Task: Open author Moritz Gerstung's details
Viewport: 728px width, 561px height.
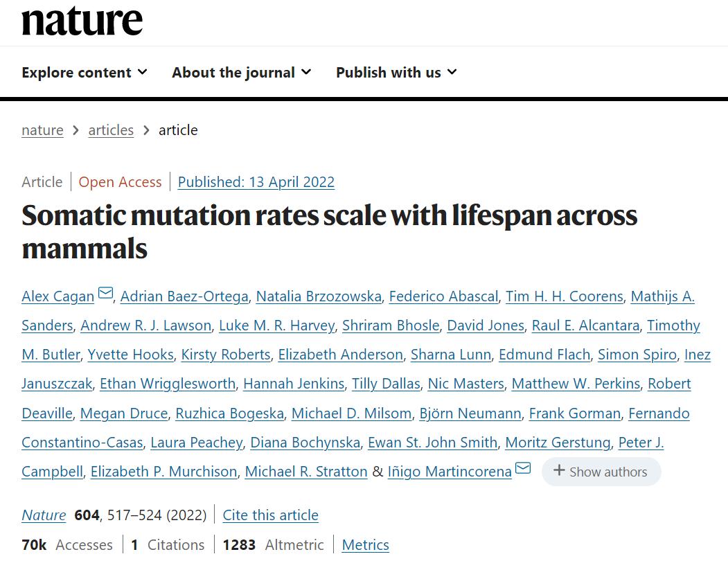Action: click(x=558, y=443)
